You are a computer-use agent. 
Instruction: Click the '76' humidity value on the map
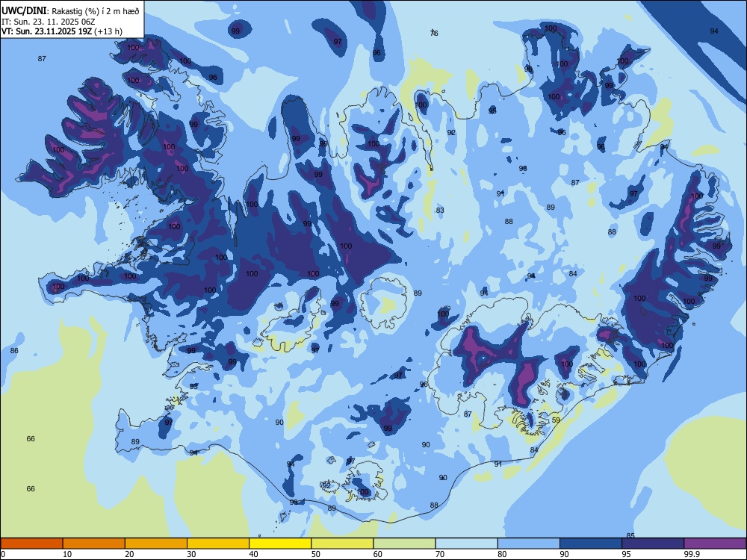coord(434,33)
